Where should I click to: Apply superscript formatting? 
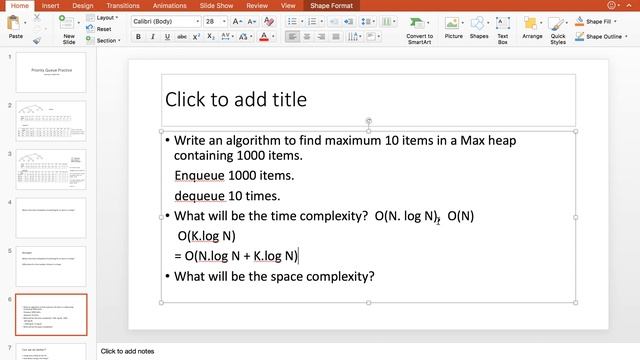[x=196, y=37]
